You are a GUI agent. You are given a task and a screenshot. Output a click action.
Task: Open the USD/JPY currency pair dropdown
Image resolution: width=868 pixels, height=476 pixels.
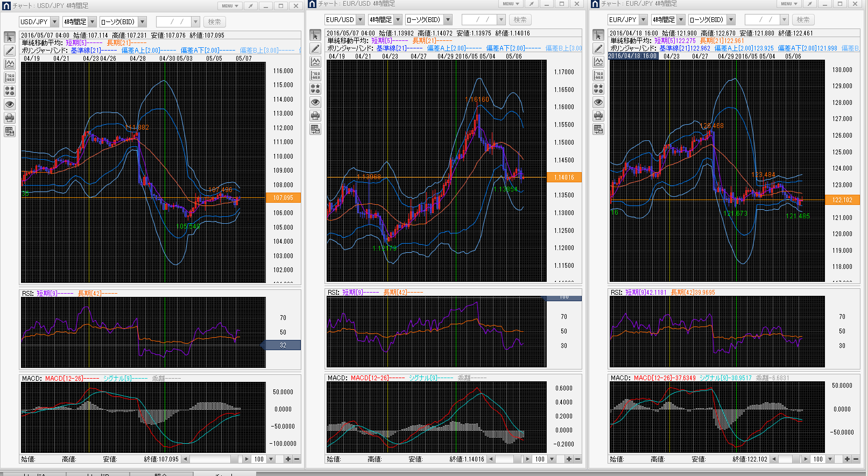pyautogui.click(x=54, y=22)
